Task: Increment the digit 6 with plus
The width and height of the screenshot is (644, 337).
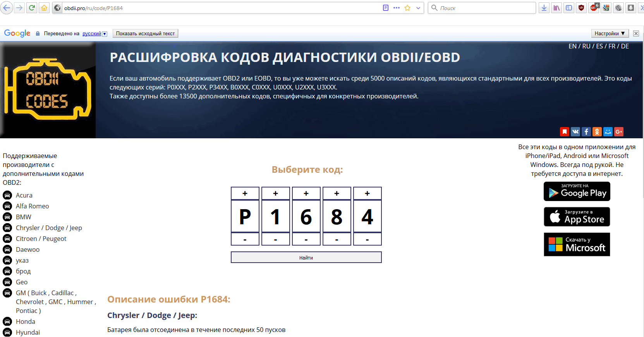Action: tap(306, 193)
